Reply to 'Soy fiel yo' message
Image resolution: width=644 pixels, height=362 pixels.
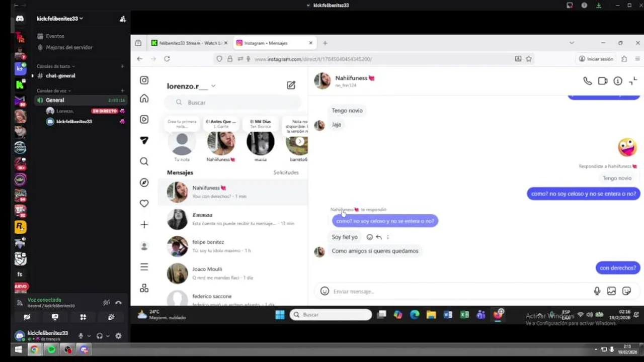(x=379, y=237)
